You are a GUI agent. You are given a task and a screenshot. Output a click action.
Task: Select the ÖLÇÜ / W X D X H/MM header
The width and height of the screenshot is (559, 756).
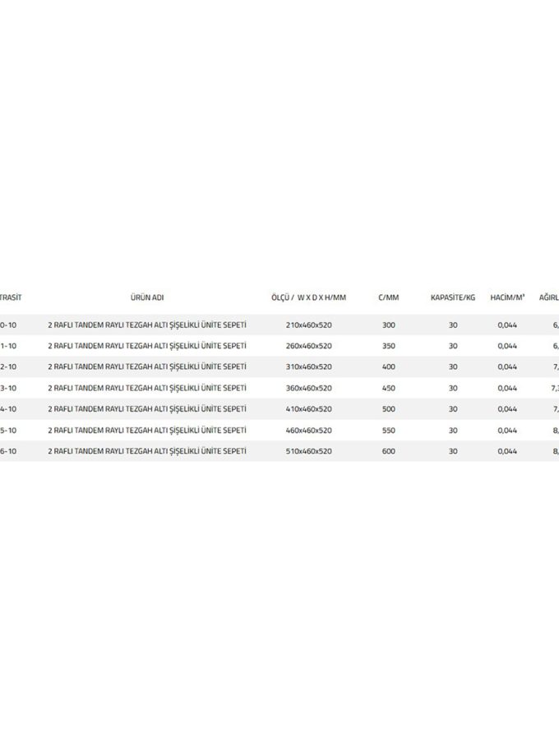(x=308, y=297)
